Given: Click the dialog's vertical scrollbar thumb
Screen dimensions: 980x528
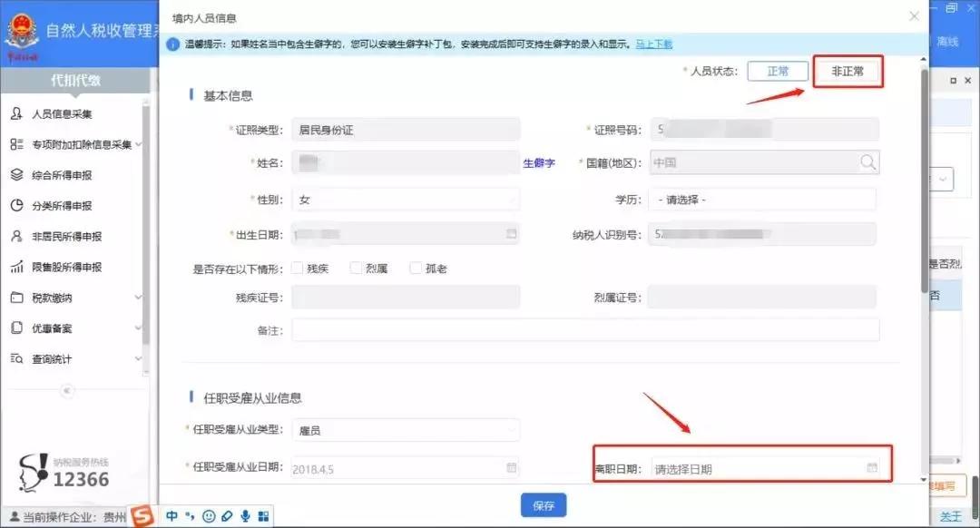Looking at the screenshot, I should tap(925, 181).
